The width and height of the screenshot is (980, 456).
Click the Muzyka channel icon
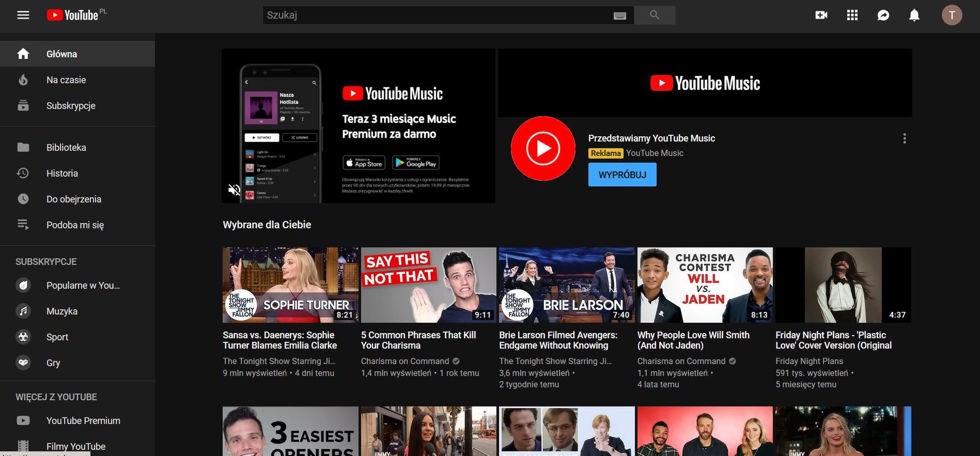23,311
